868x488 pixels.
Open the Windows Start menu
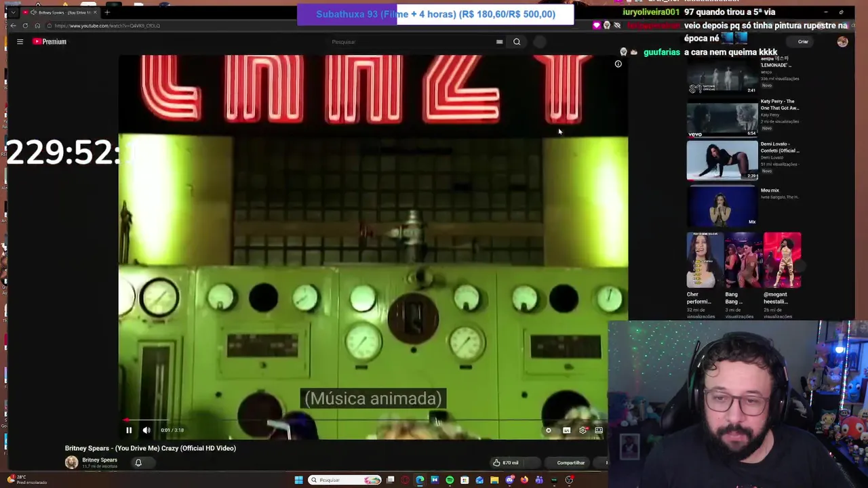pos(298,480)
